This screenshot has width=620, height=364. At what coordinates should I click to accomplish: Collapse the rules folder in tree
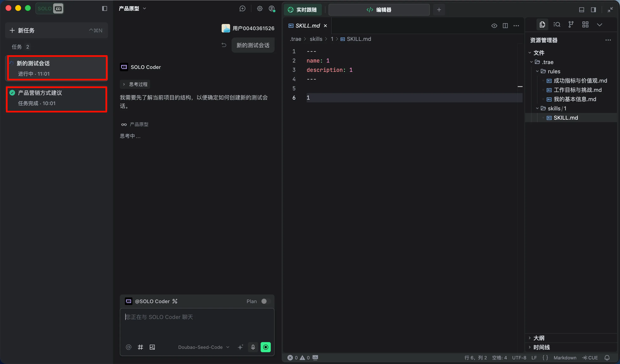[537, 71]
